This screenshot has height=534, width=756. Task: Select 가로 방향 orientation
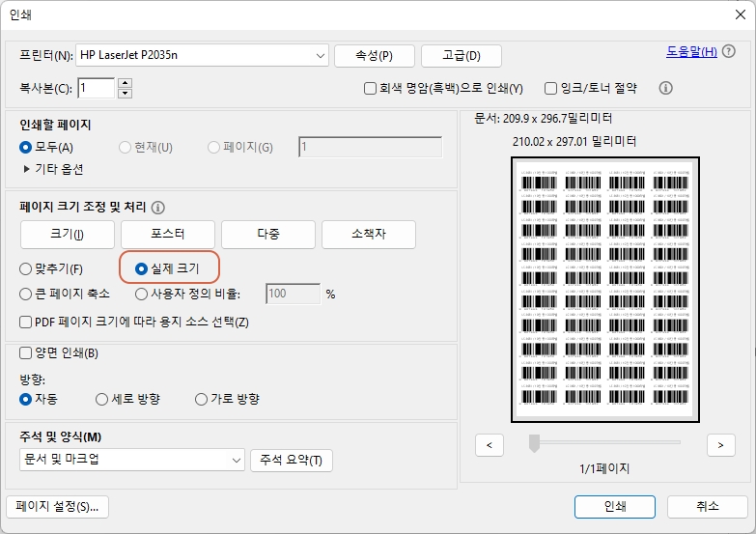click(x=201, y=400)
